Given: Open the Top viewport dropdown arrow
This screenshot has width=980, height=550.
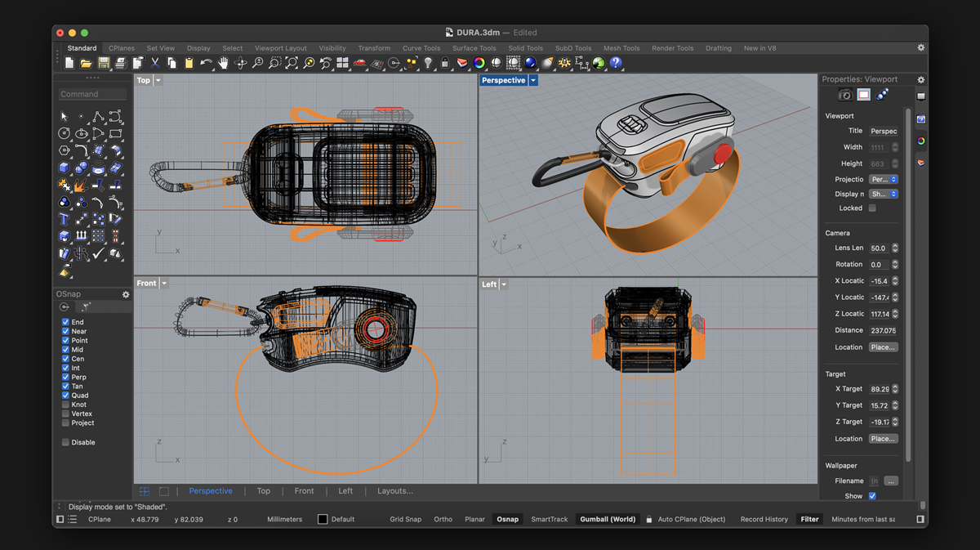Looking at the screenshot, I should [158, 80].
